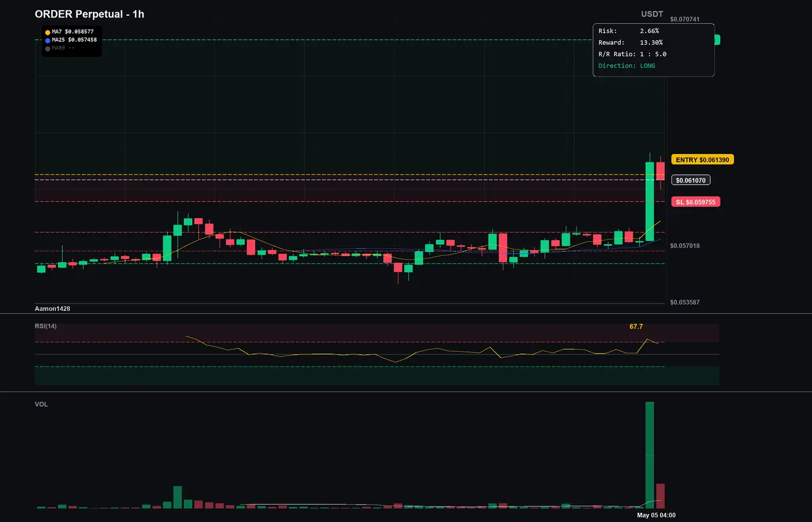Click the Risk 2.66% value
The height and width of the screenshot is (522, 812).
click(650, 31)
